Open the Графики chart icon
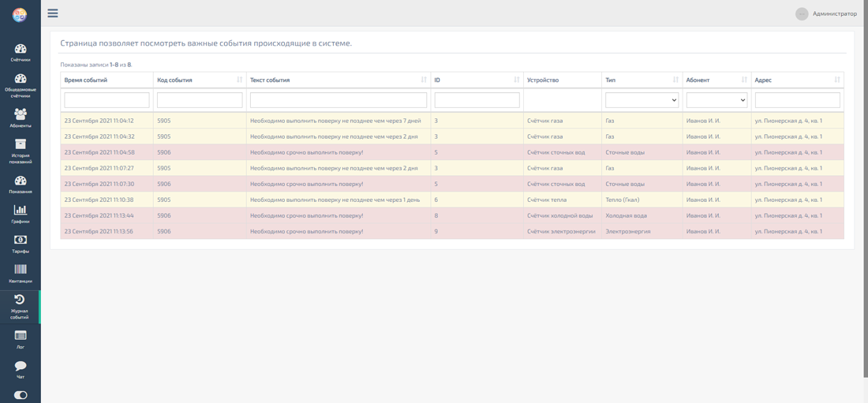The image size is (868, 403). pyautogui.click(x=21, y=213)
